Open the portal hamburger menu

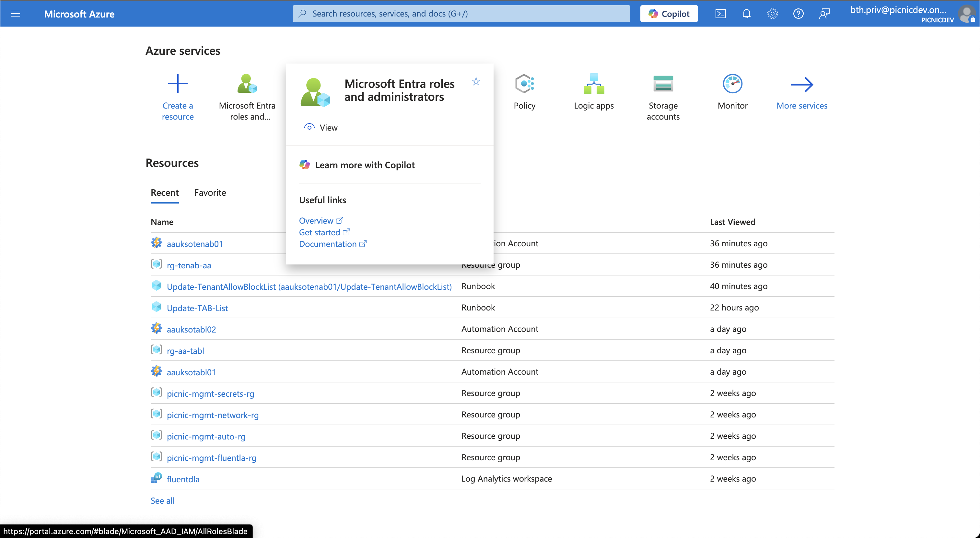click(16, 14)
